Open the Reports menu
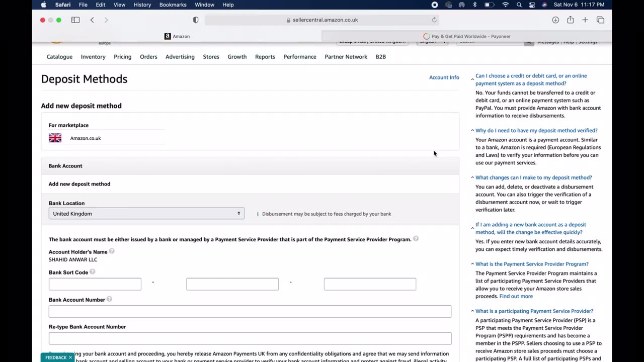644x362 pixels. click(265, 57)
